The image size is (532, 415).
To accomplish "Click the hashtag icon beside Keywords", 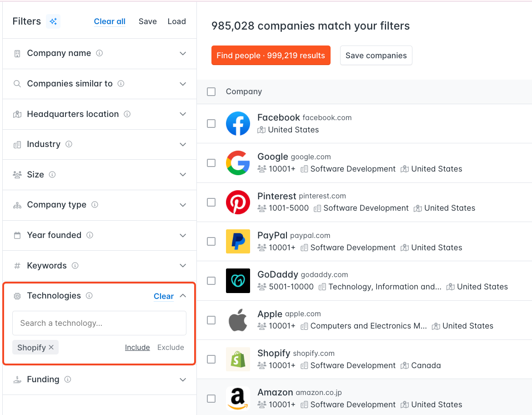I will tap(17, 266).
